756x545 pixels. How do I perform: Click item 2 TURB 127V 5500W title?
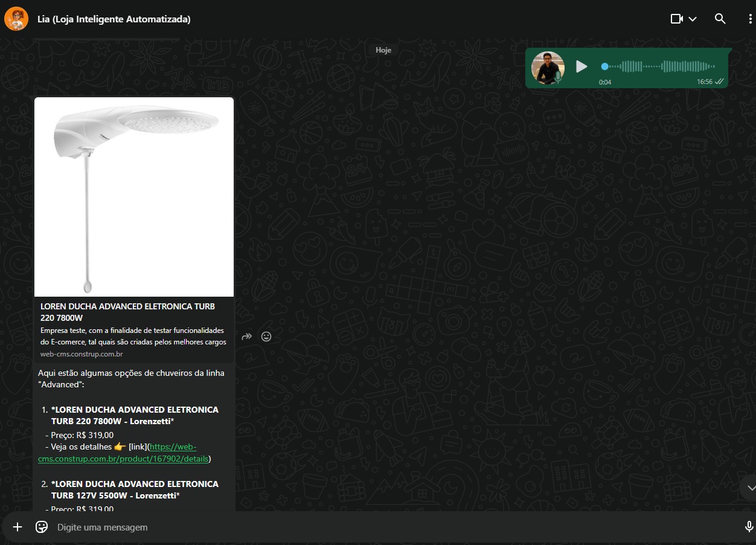click(135, 489)
